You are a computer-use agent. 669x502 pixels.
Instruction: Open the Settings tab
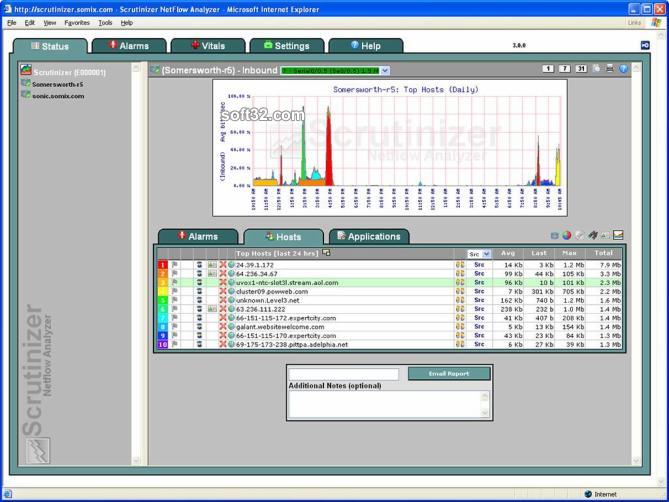point(287,46)
